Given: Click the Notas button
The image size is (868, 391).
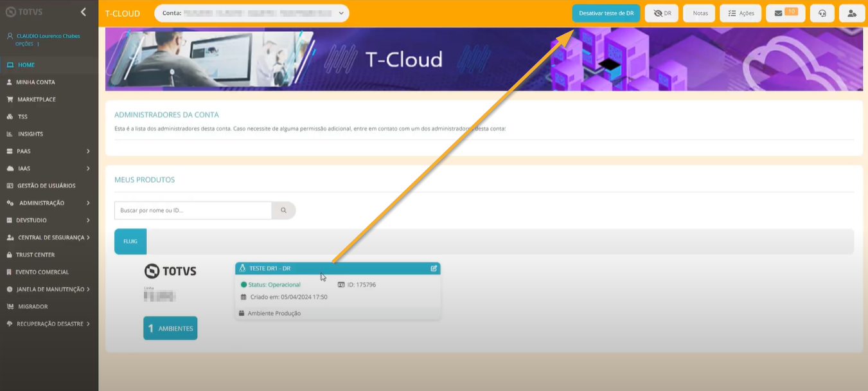Looking at the screenshot, I should pyautogui.click(x=699, y=13).
